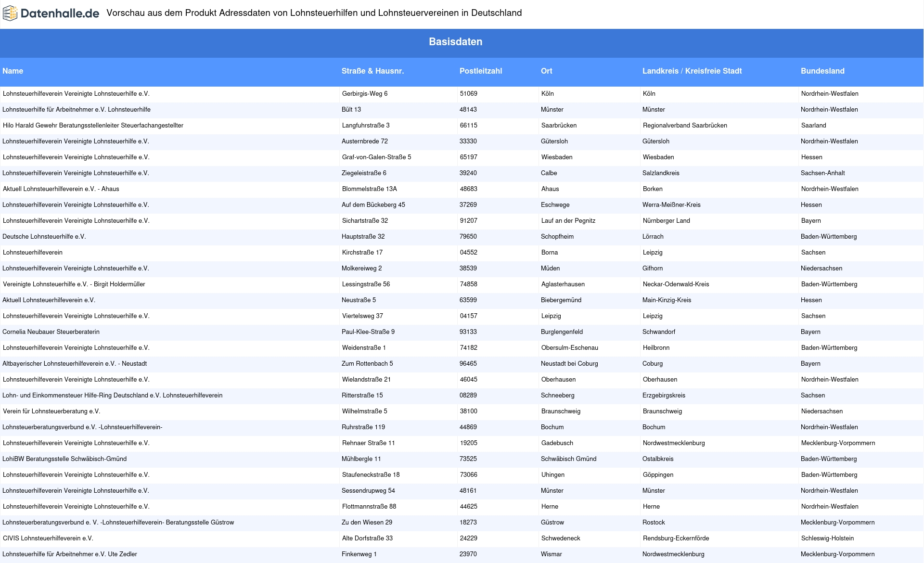
Task: Select the town 'Schopfheim'
Action: coord(557,236)
